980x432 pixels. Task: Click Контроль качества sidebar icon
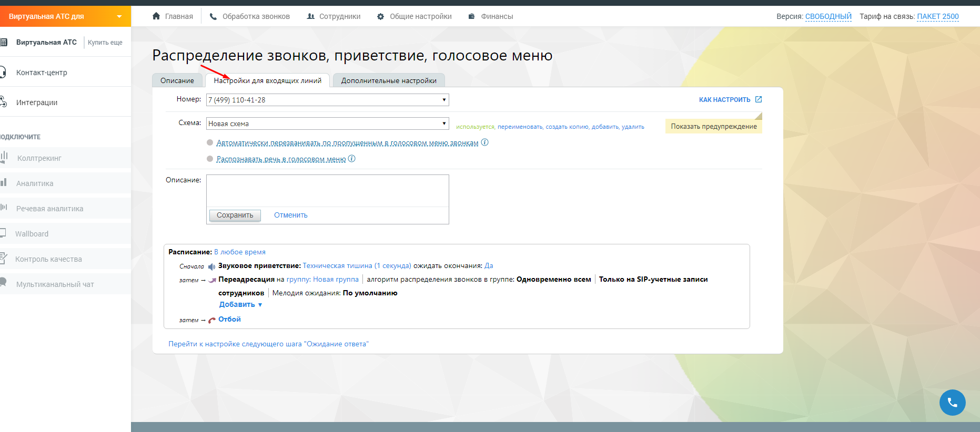click(x=3, y=258)
